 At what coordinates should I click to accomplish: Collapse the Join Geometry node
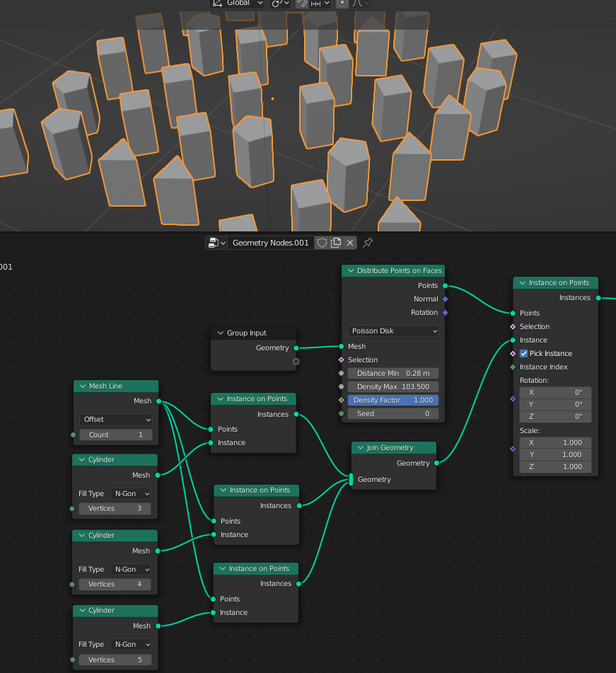point(360,448)
